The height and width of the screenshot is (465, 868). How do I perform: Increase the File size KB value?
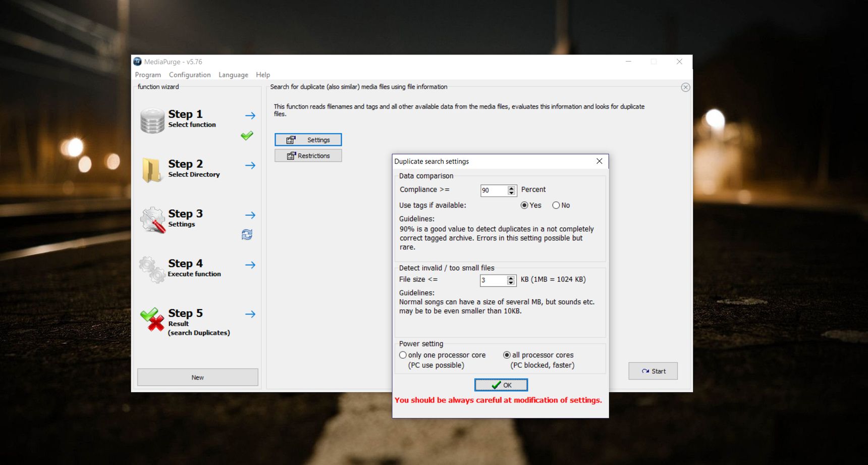(511, 278)
